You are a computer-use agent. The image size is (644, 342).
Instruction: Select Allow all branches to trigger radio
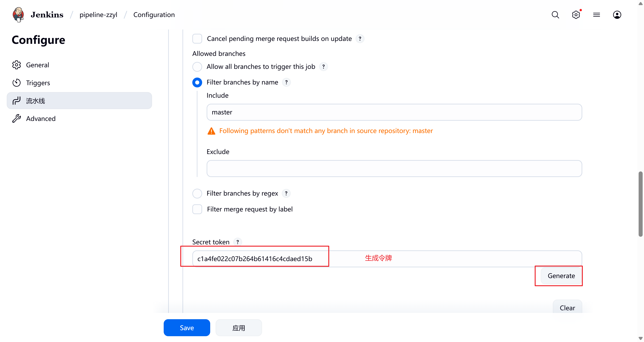[x=197, y=67]
